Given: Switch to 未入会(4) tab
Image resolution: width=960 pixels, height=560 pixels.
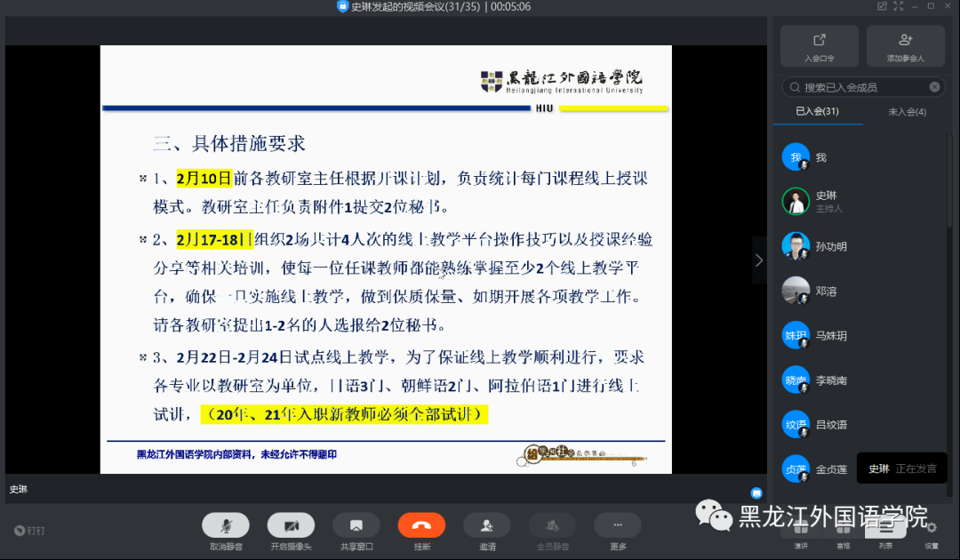Looking at the screenshot, I should click(x=907, y=112).
